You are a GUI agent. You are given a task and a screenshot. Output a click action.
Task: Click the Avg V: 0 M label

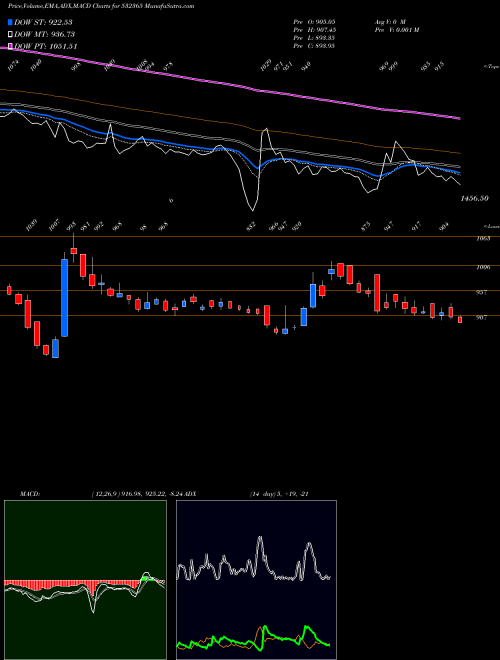[x=390, y=21]
